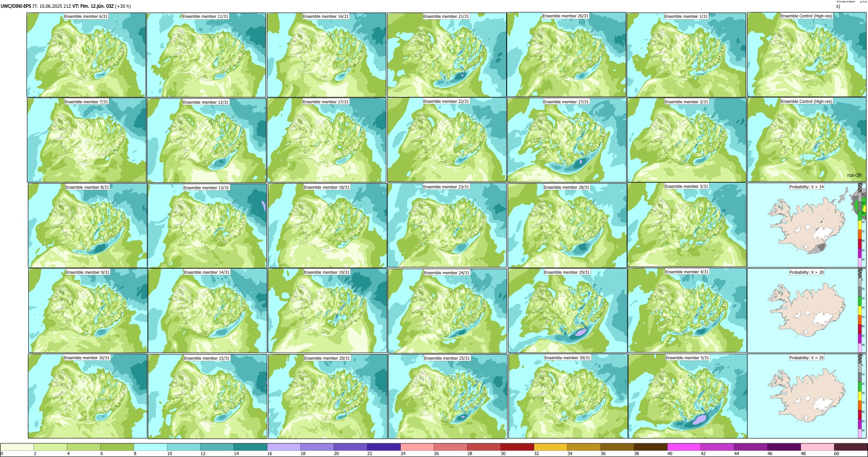Screen dimensions: 868x457
Task: Click the 6–8 m/s green legend swatch
Action: coord(117,447)
